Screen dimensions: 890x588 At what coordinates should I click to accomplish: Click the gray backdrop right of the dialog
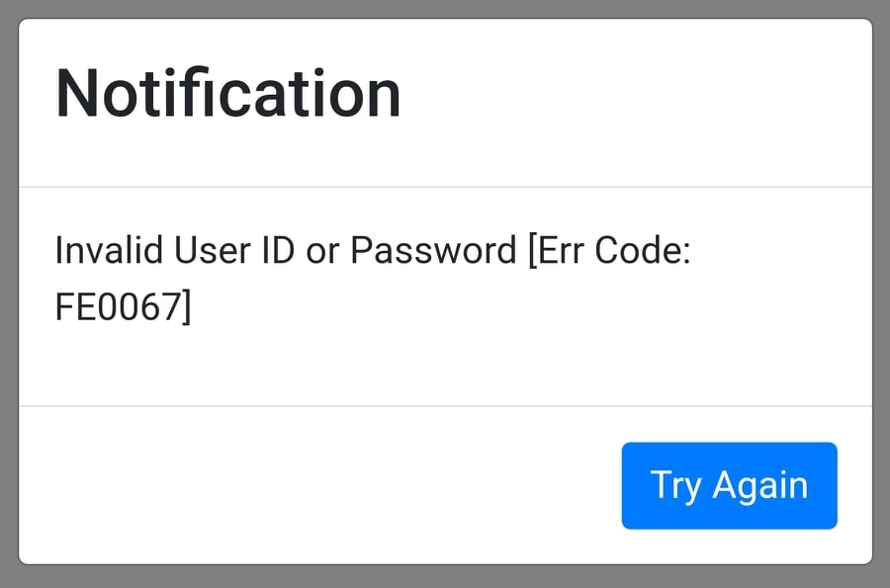coord(881,296)
